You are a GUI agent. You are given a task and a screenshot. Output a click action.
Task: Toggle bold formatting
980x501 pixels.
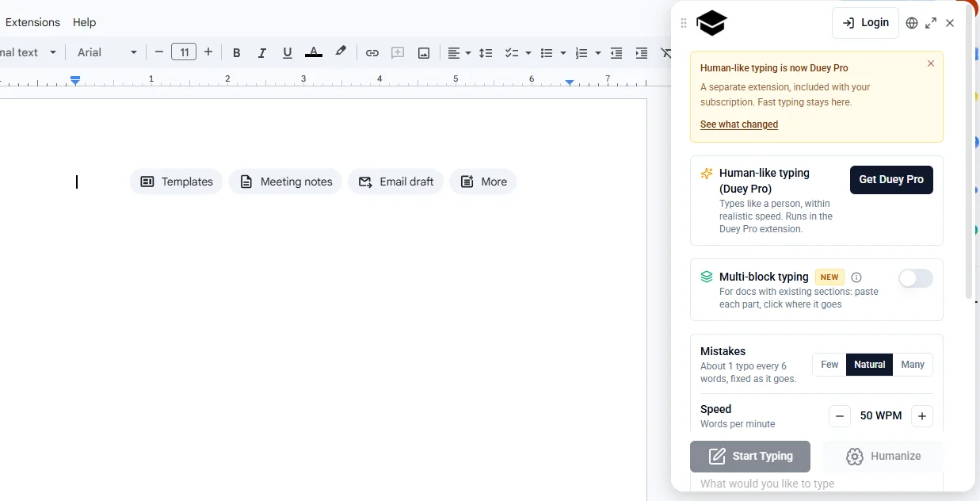(x=236, y=53)
